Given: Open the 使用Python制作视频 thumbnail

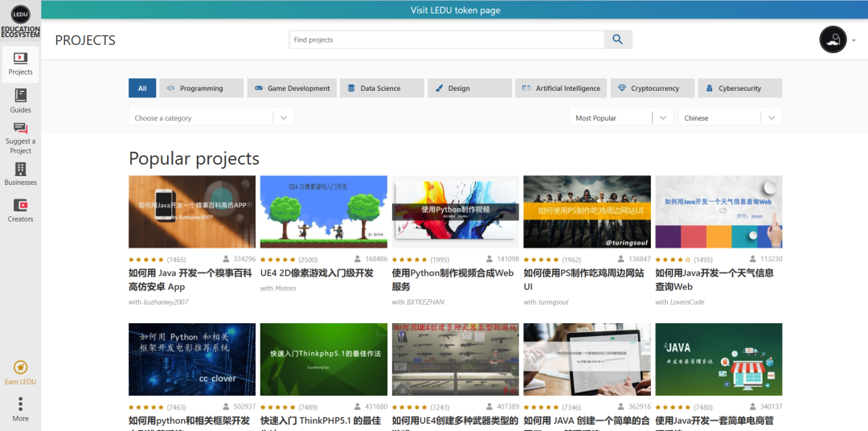Looking at the screenshot, I should 456,211.
